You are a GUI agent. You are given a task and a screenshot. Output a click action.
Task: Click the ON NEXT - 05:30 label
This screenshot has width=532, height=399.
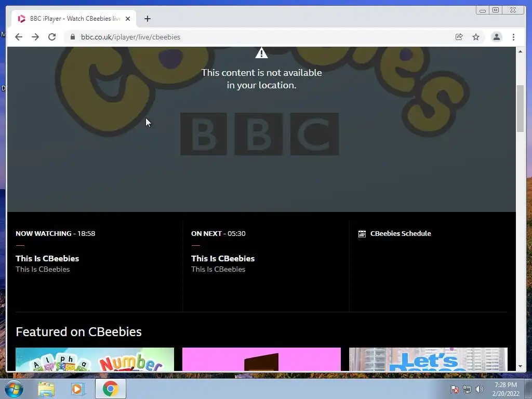pos(218,233)
